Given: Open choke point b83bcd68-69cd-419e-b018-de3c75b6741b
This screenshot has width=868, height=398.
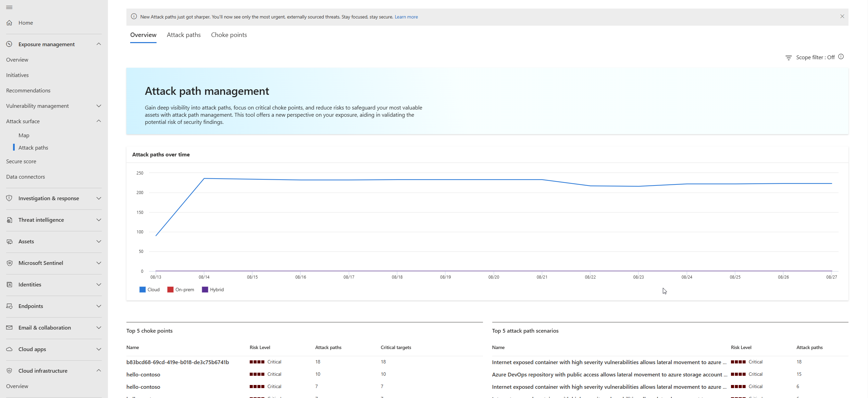Looking at the screenshot, I should pyautogui.click(x=177, y=362).
